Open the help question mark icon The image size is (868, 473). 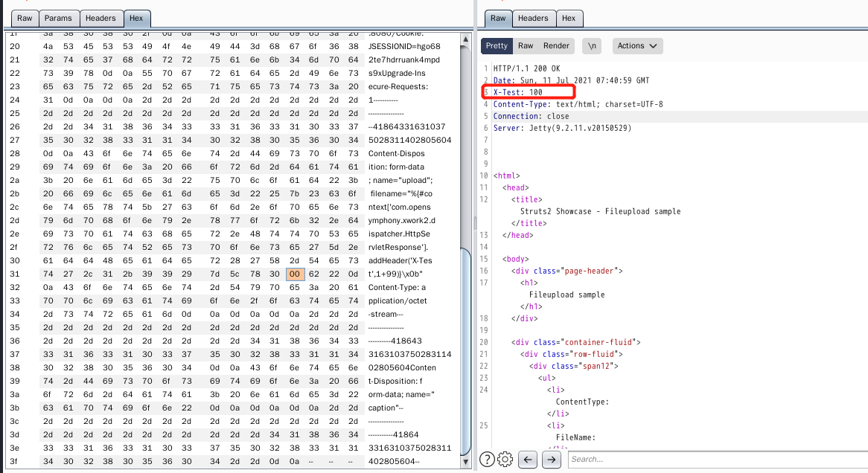[487, 459]
